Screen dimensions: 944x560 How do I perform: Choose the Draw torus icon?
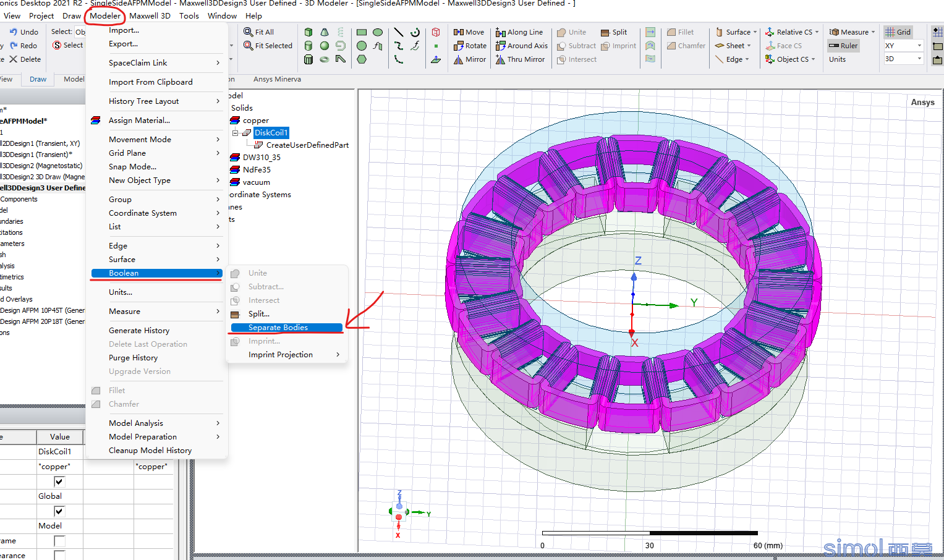(325, 59)
